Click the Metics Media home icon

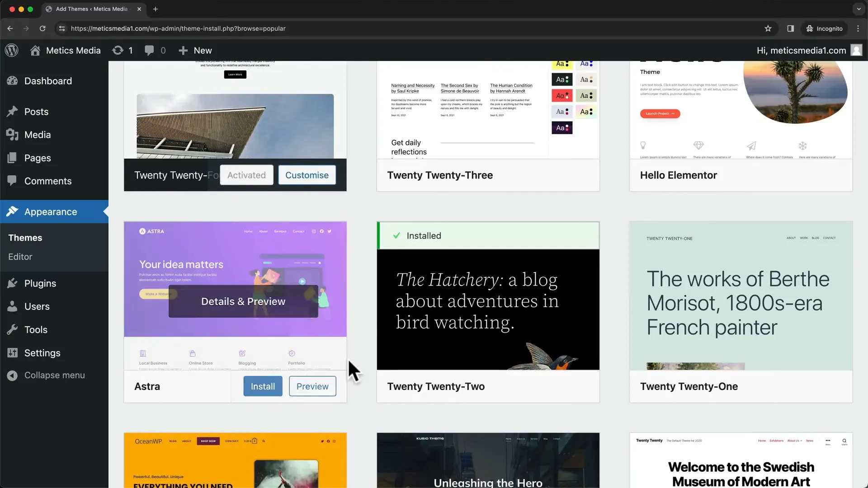[x=35, y=50]
